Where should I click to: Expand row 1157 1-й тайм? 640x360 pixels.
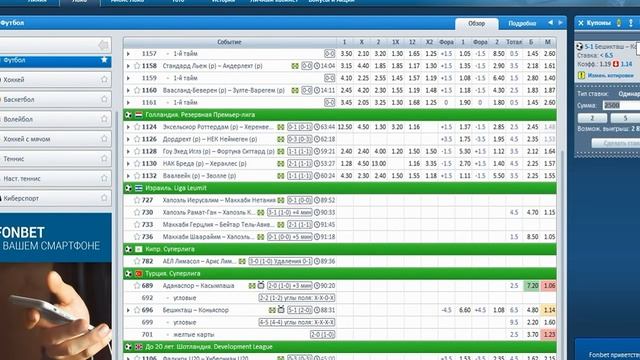[128, 53]
